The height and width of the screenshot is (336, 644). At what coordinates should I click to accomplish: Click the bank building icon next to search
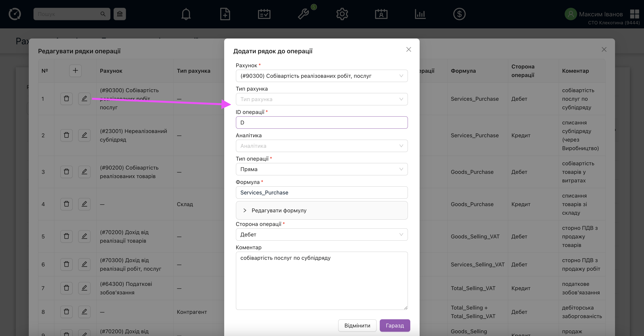[x=120, y=14]
